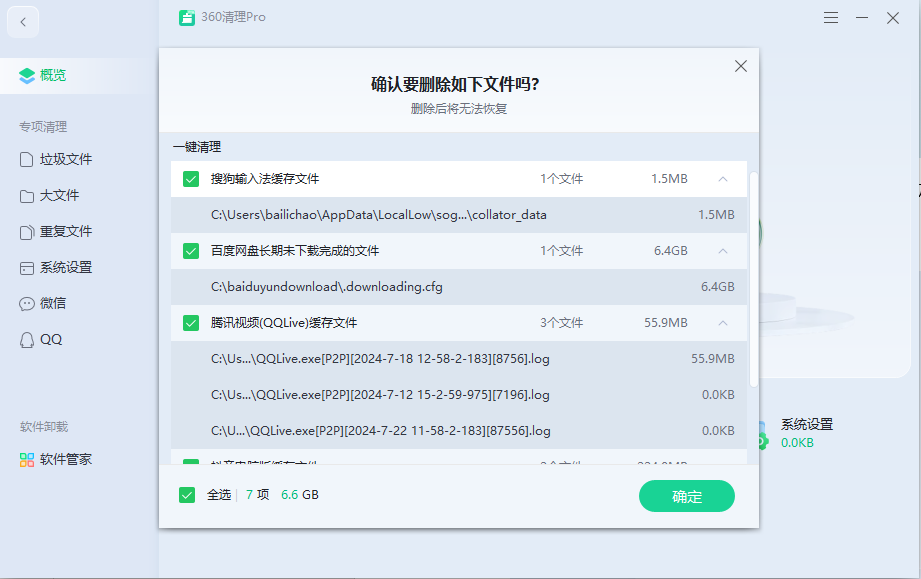Viewport: 921px width, 579px height.
Task: Open 重复文件 in sidebar
Action: (56, 231)
